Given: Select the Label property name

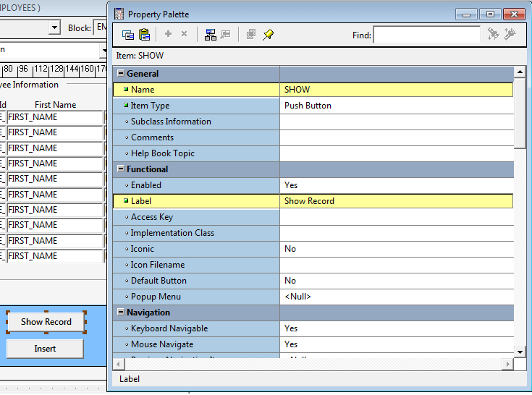Looking at the screenshot, I should [x=196, y=201].
